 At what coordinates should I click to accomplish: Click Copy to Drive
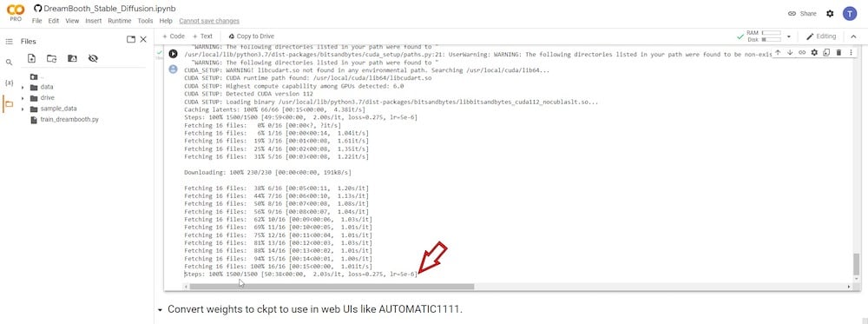point(252,36)
